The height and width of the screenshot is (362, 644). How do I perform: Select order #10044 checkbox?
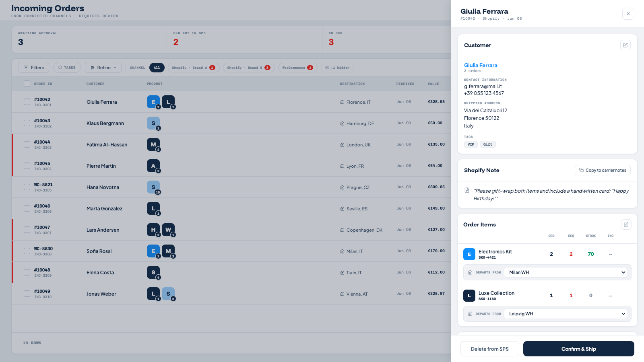[x=27, y=144]
